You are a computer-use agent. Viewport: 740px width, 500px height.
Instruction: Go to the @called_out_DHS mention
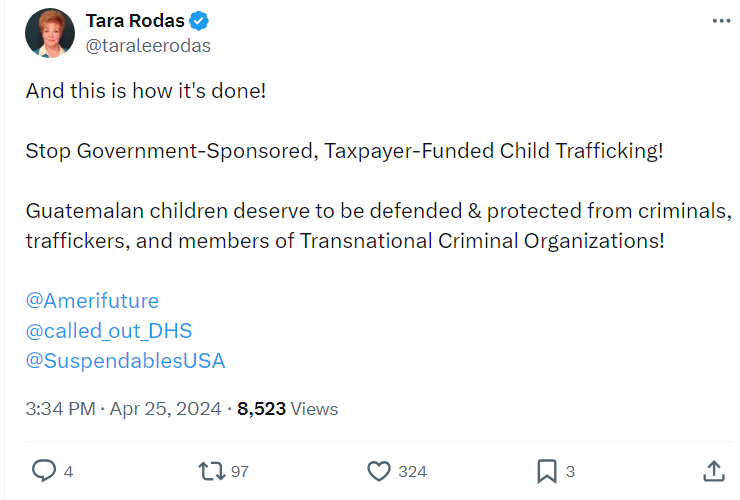pos(108,331)
